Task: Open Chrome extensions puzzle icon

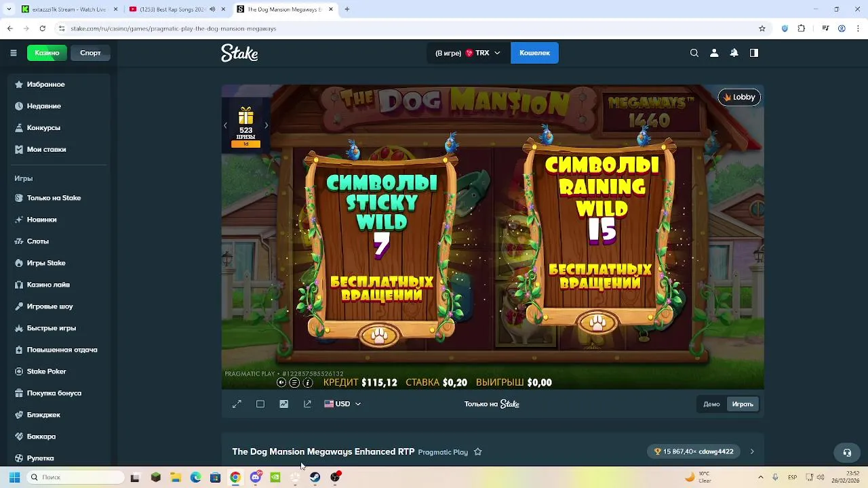Action: click(x=802, y=28)
